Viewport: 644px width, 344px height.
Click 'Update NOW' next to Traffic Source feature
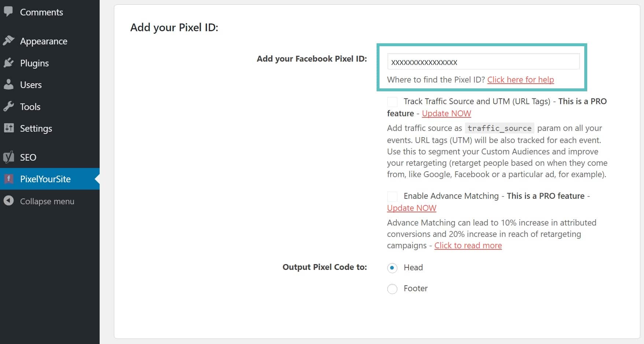[x=446, y=113]
